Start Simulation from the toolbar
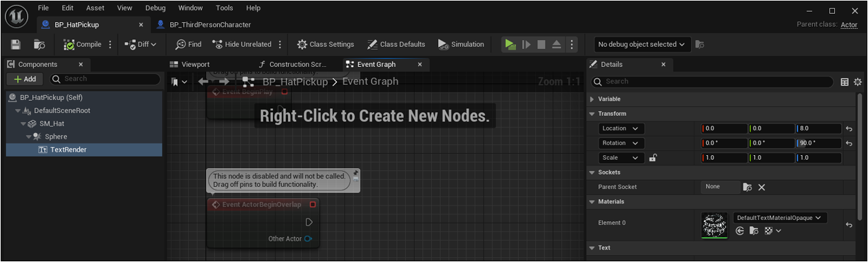 pos(461,44)
